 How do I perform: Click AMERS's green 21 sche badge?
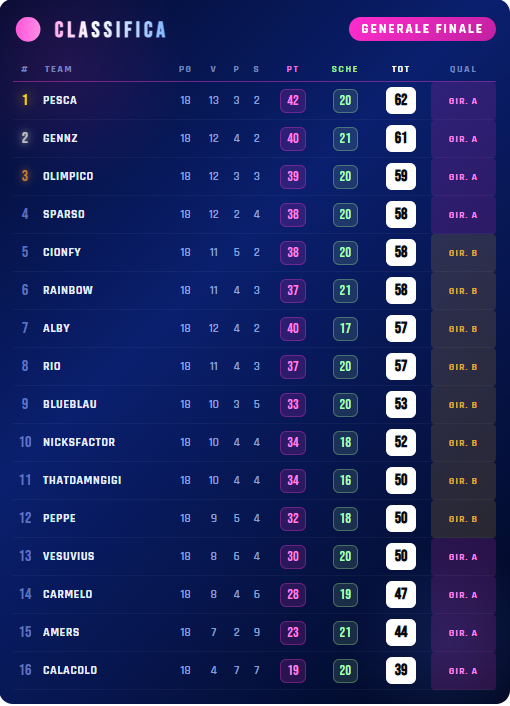pos(345,633)
